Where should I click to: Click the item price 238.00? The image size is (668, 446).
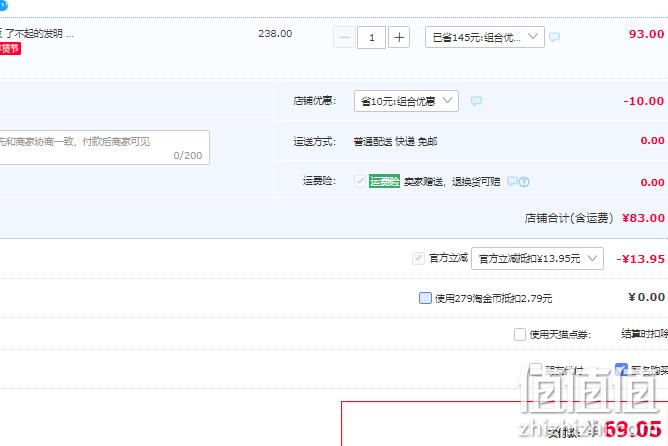(x=275, y=34)
